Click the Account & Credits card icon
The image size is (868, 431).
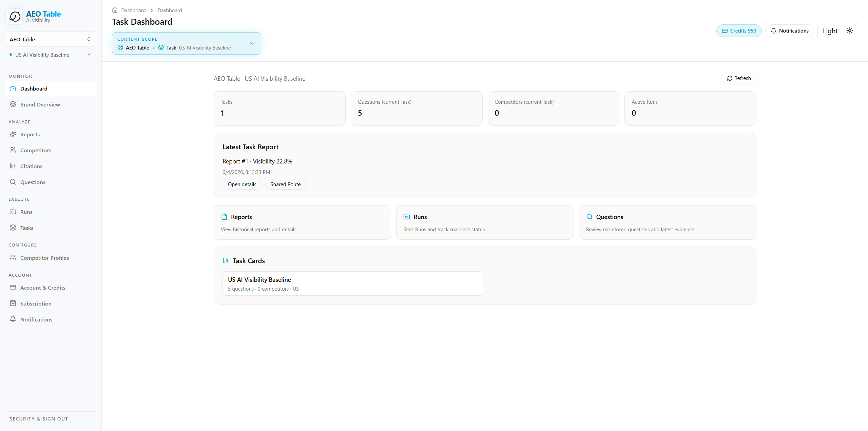(x=13, y=287)
